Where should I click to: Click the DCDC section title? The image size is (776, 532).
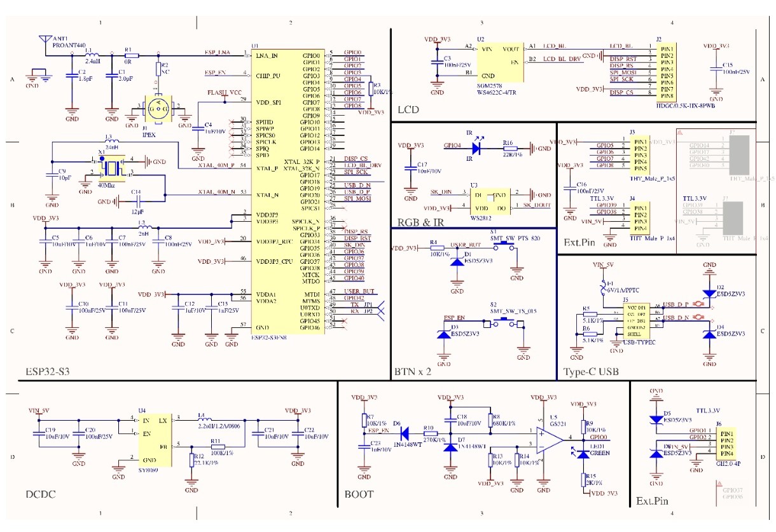(x=41, y=494)
